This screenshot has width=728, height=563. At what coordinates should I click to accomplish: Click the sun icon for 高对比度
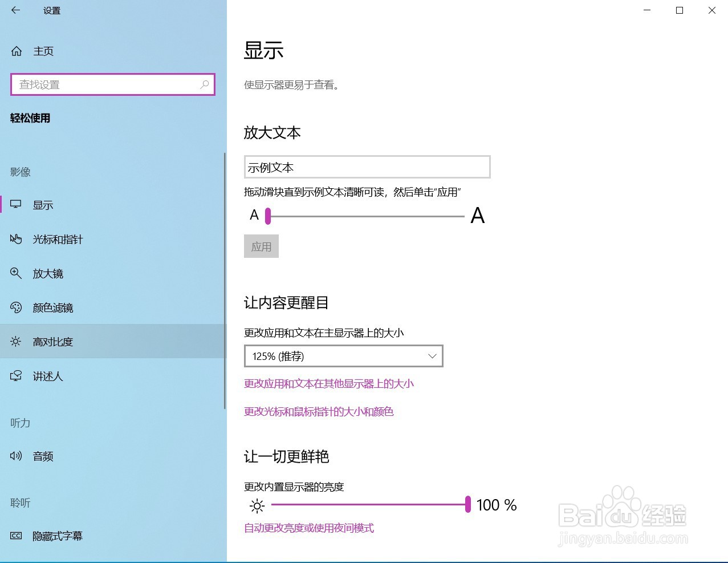[16, 342]
